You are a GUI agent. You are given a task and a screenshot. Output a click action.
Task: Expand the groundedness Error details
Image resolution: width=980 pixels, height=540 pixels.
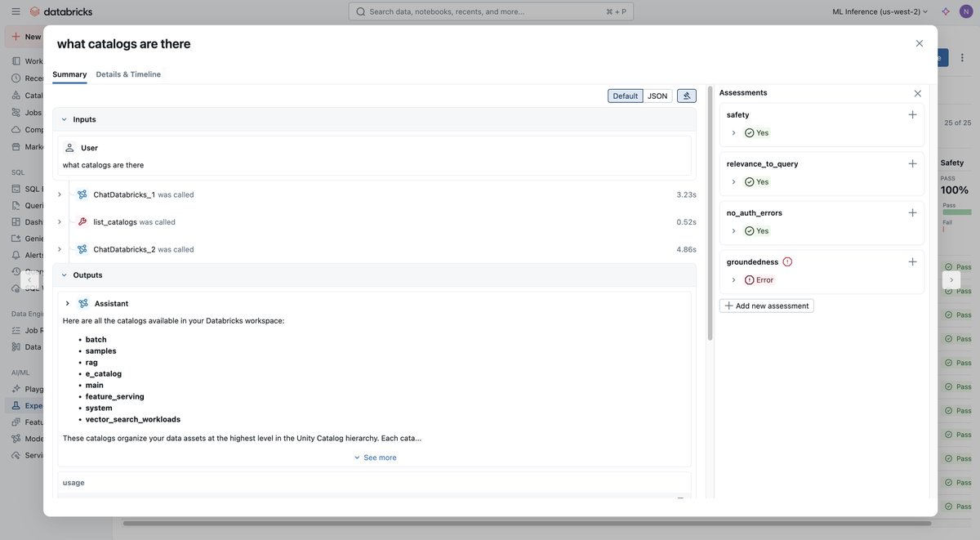tap(733, 279)
